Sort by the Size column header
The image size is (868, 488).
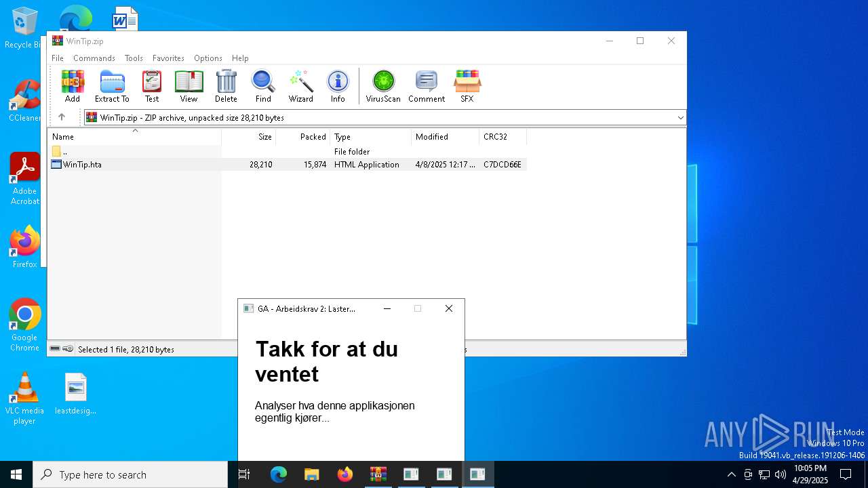(249, 137)
